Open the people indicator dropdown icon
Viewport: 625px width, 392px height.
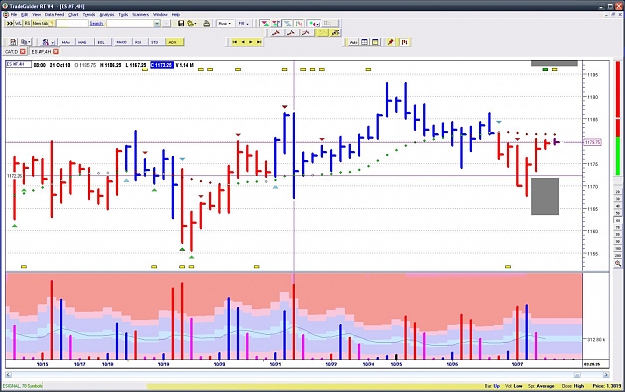(48, 42)
